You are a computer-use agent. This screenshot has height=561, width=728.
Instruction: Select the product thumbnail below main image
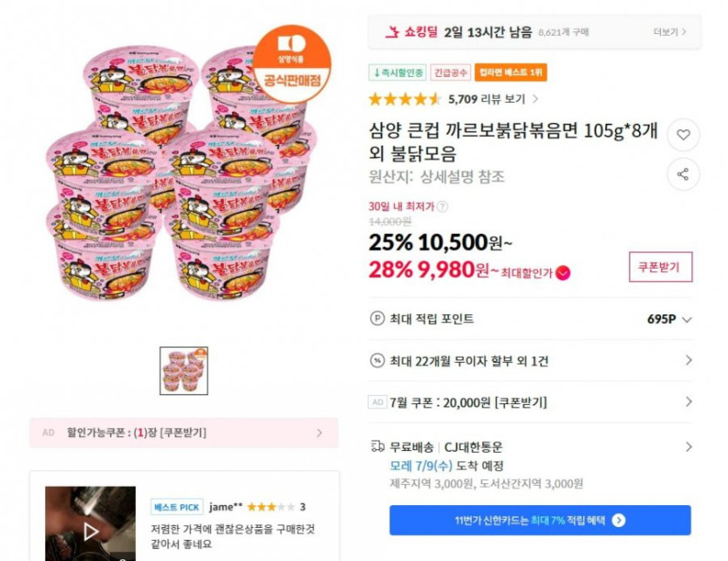[x=184, y=371]
